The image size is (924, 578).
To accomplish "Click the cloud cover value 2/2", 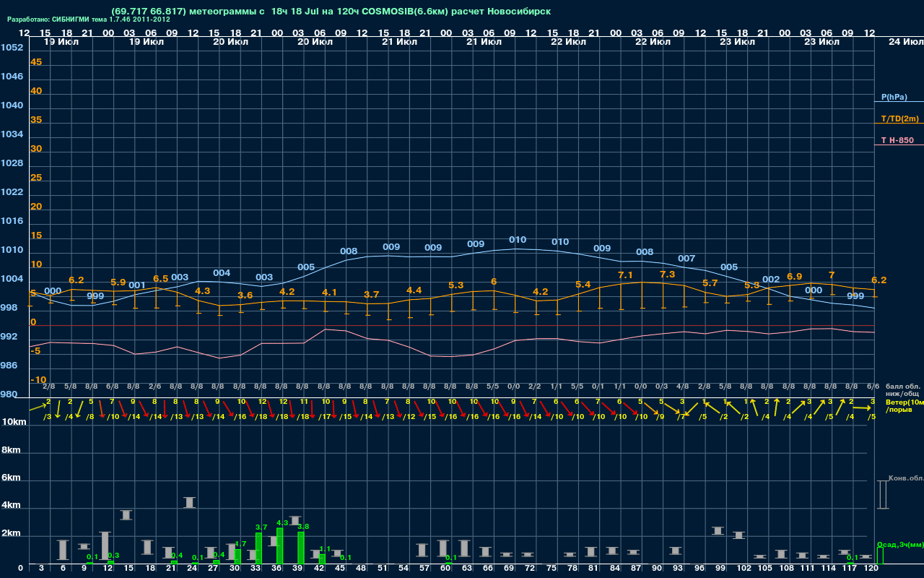I will coord(535,387).
